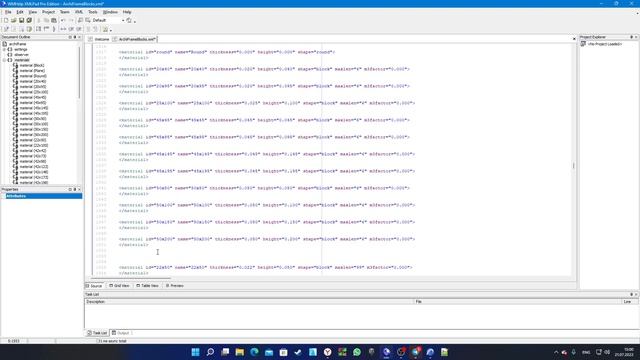Select the ArchiFrameBlocks.xml editor tab
This screenshot has height=360, width=640.
135,39
